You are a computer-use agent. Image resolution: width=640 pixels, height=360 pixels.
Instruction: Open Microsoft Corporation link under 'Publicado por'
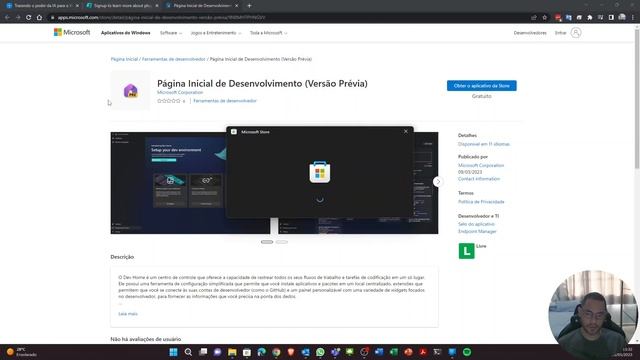481,165
